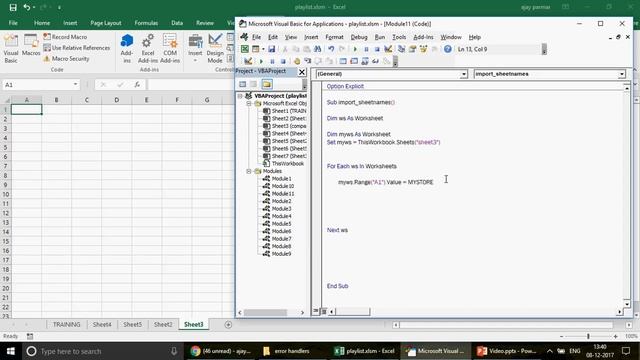Screen dimensions: 640x360
Task: Click the Find binoculars icon in VBA toolbar
Action: (317, 49)
